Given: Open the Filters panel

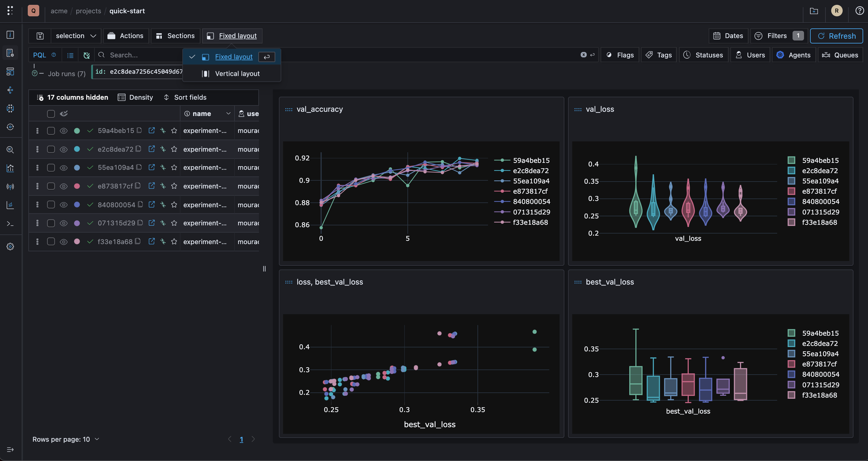Looking at the screenshot, I should tap(779, 36).
